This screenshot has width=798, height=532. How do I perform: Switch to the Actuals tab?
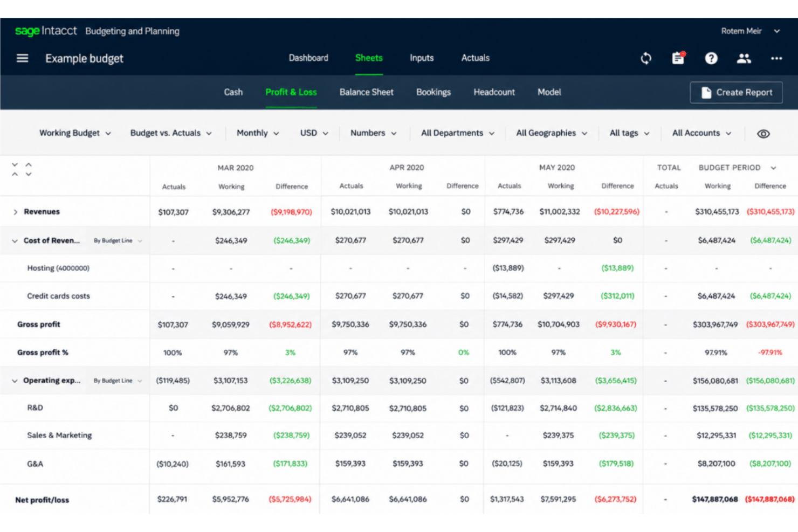point(476,58)
